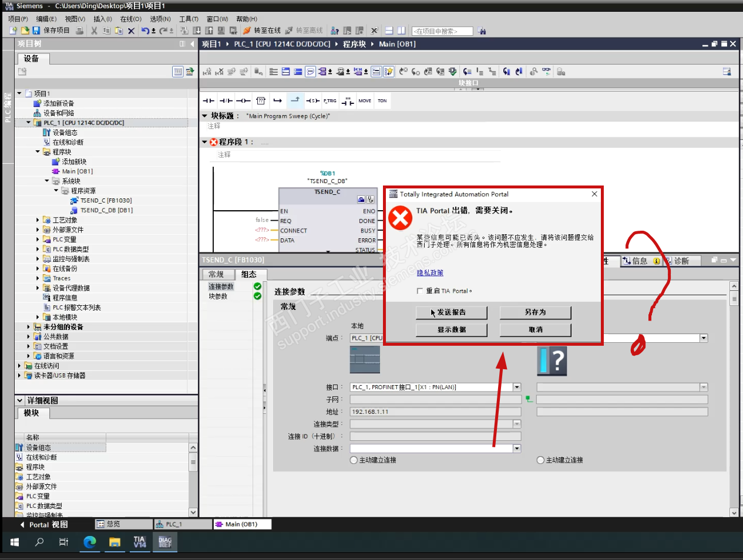Click the search icon beside project search field
Image resolution: width=743 pixels, height=560 pixels.
click(x=482, y=31)
